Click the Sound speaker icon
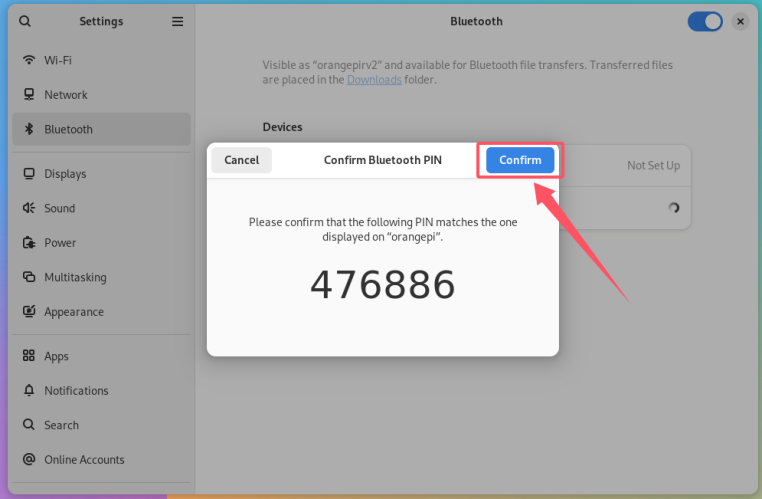This screenshot has width=762, height=499. [x=29, y=208]
